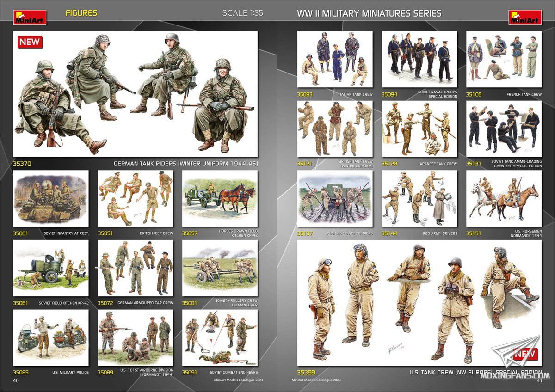Screen dimensions: 555x392
Task: Click product number 35051
Action: tap(105, 233)
